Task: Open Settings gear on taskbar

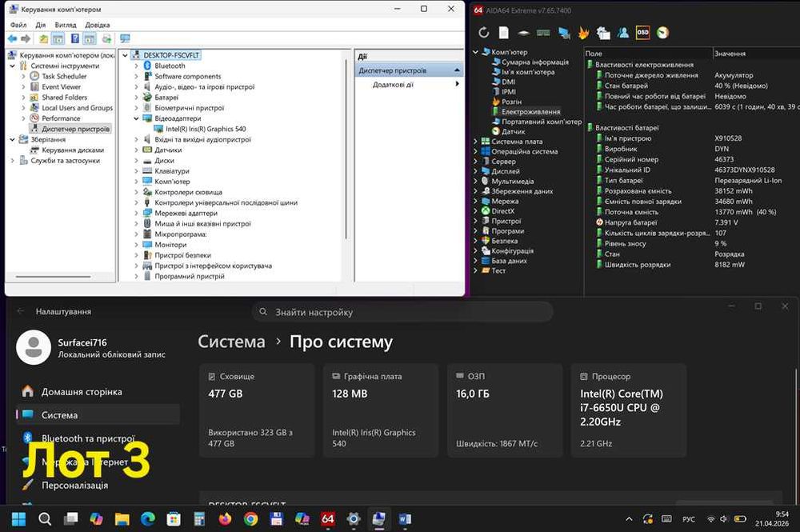Action: [353, 519]
